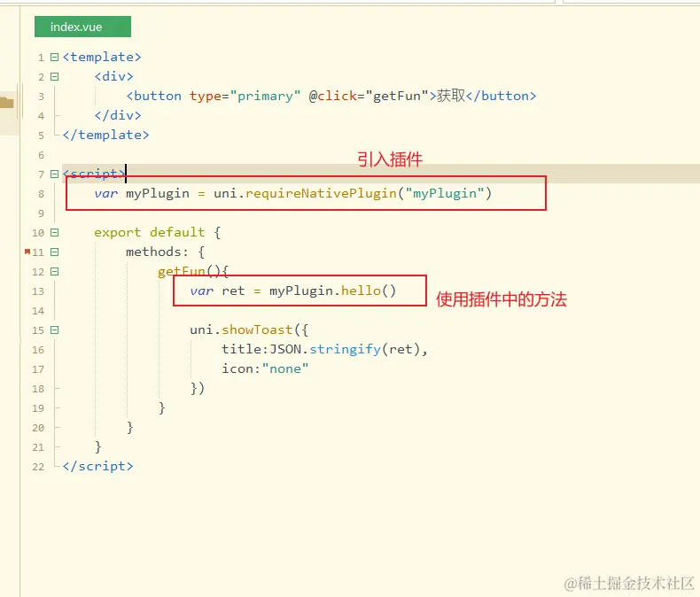
Task: Collapse the showToast call on line 15
Action: click(54, 330)
